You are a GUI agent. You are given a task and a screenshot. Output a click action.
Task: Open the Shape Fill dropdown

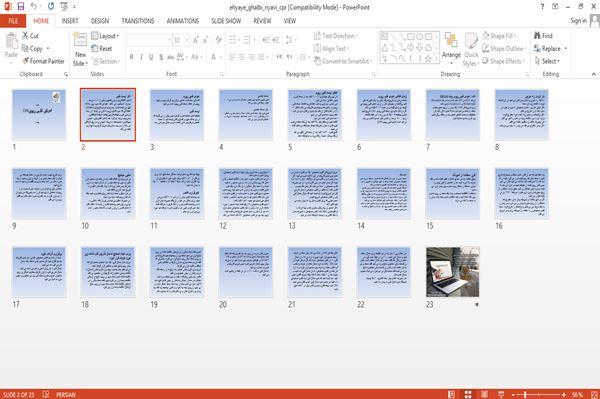point(500,36)
